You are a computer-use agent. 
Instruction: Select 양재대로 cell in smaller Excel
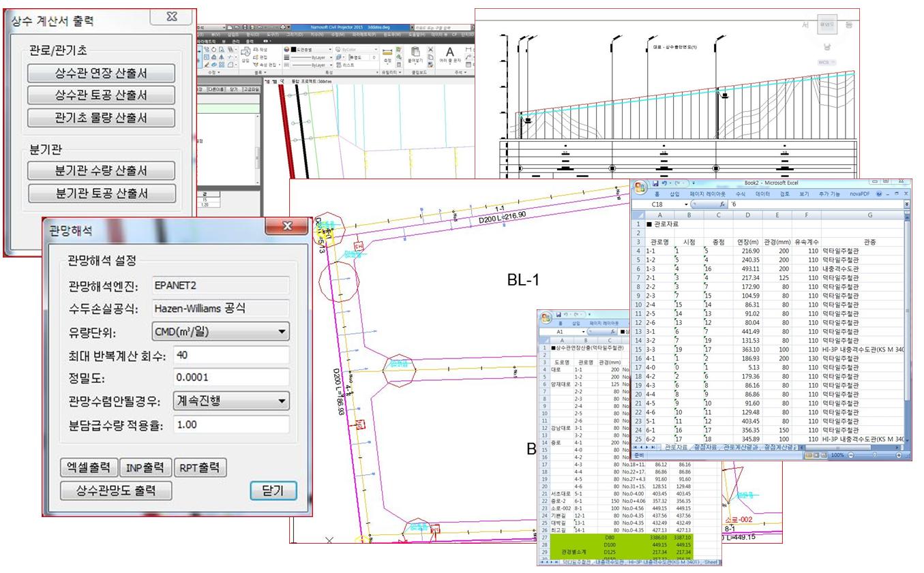pos(562,384)
